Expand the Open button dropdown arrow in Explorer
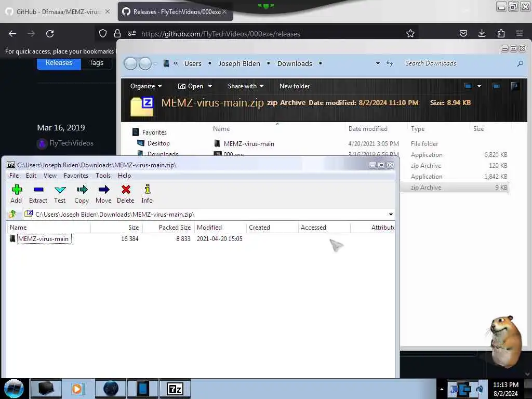This screenshot has width=532, height=399. [210, 86]
